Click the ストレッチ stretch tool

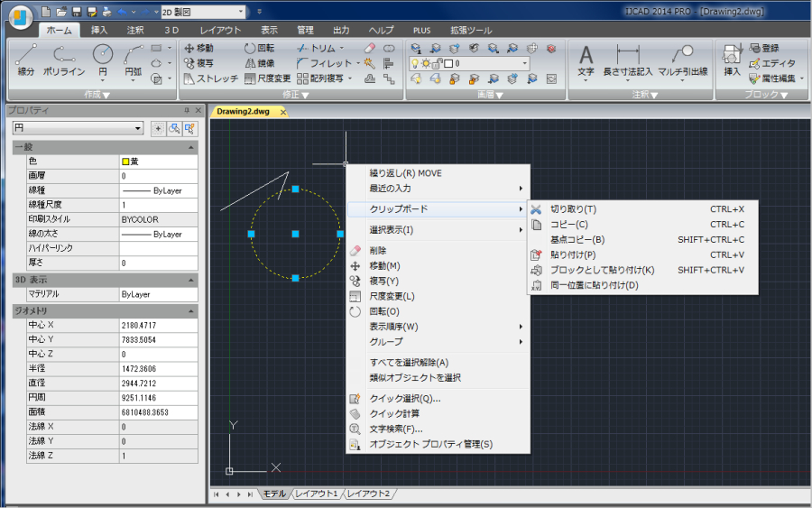coord(211,79)
